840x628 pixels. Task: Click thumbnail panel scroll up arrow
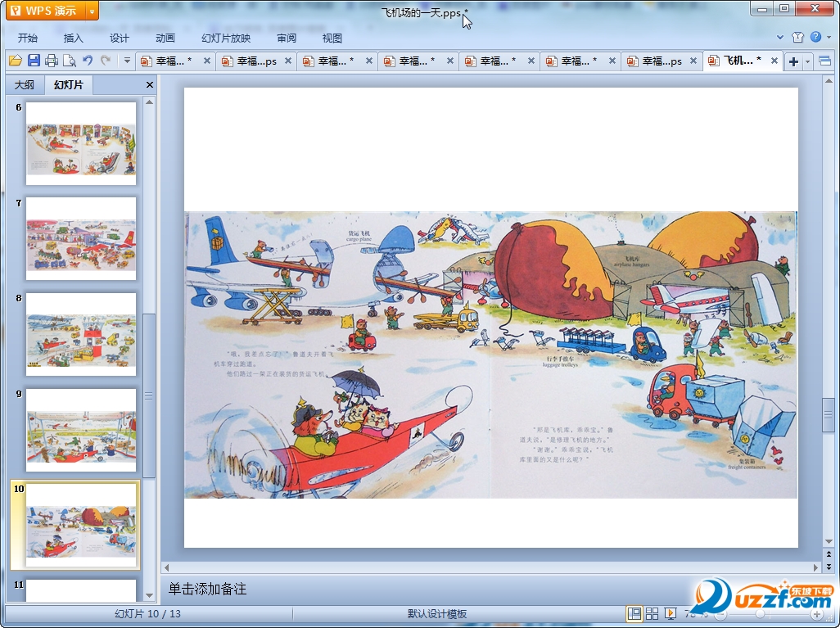pos(150,102)
